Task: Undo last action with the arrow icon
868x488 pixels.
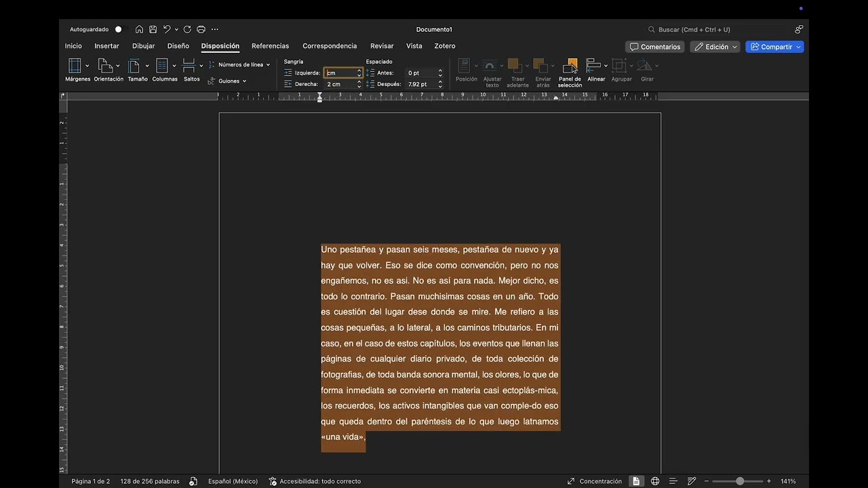Action: point(167,29)
